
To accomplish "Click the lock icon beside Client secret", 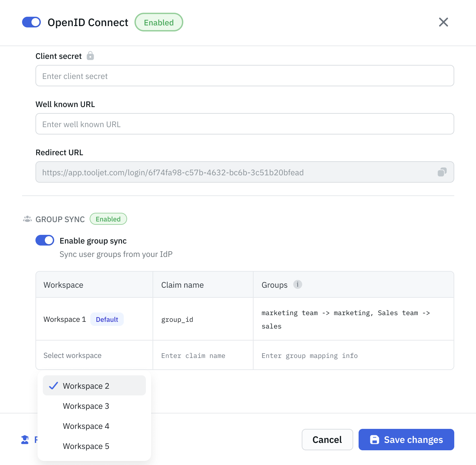I will (x=90, y=56).
